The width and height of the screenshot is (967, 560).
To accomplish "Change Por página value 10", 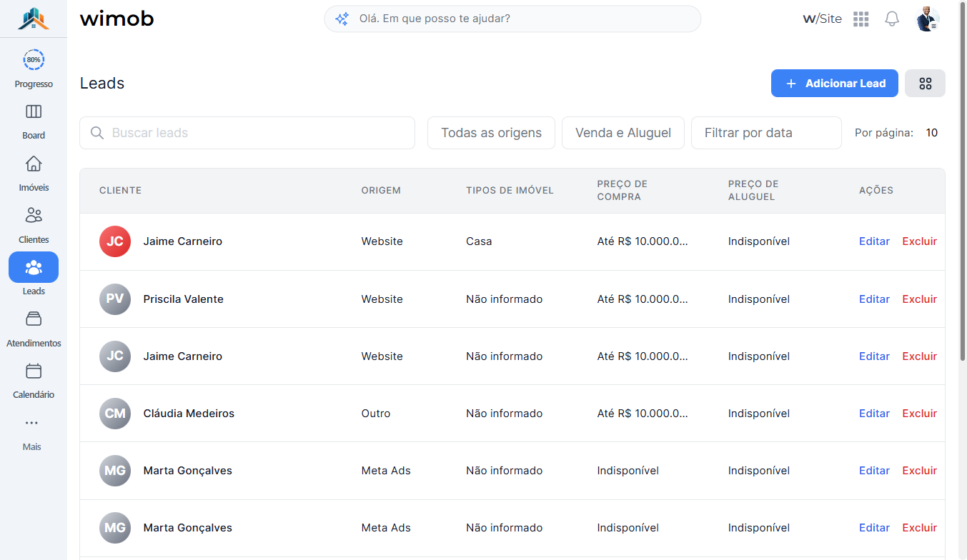I will click(x=932, y=133).
